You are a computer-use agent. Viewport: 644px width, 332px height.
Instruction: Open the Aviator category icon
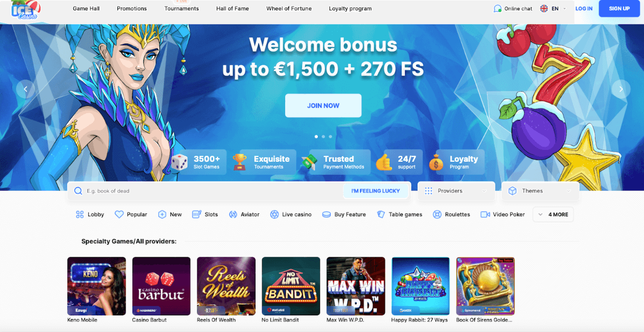[x=233, y=214]
